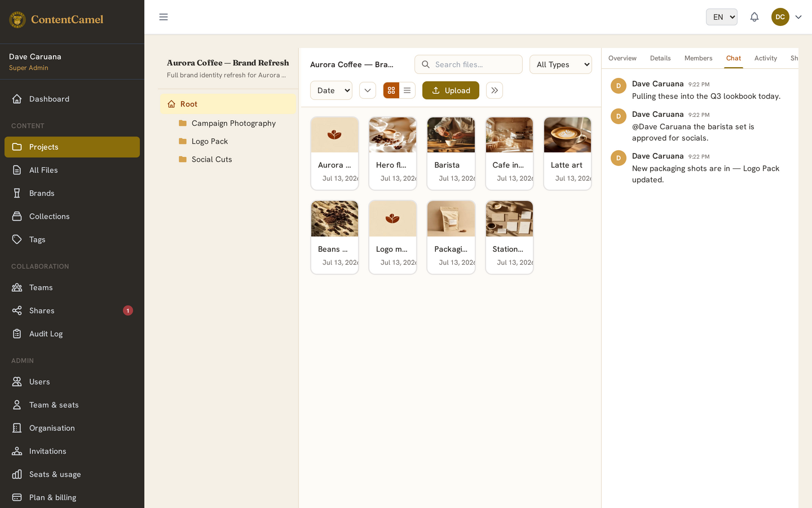The width and height of the screenshot is (812, 508).
Task: Open the Social Cuts folder
Action: [x=228, y=159]
